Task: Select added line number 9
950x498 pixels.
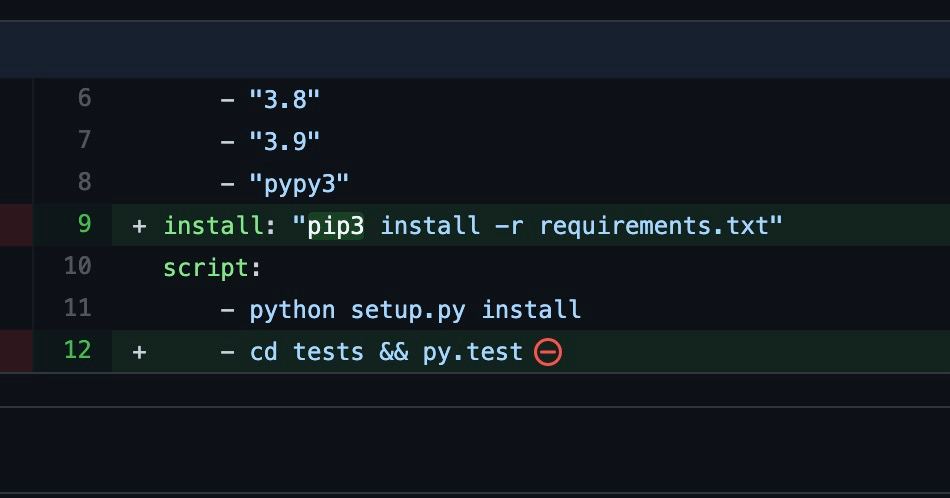Action: [84, 224]
